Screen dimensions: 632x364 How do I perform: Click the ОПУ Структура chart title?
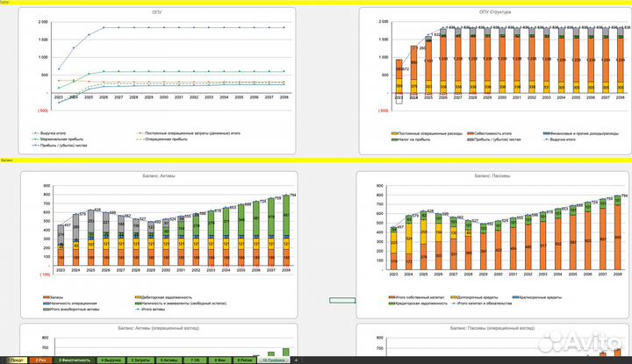point(495,12)
